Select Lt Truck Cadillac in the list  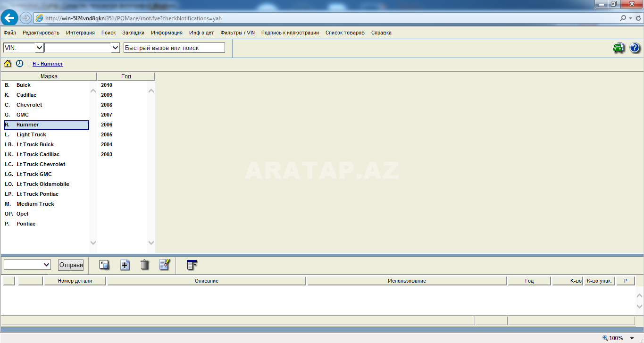pos(46,154)
